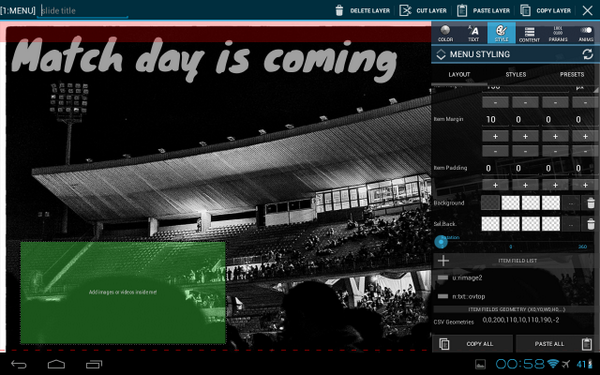Tap the Android back navigation button

[18, 365]
